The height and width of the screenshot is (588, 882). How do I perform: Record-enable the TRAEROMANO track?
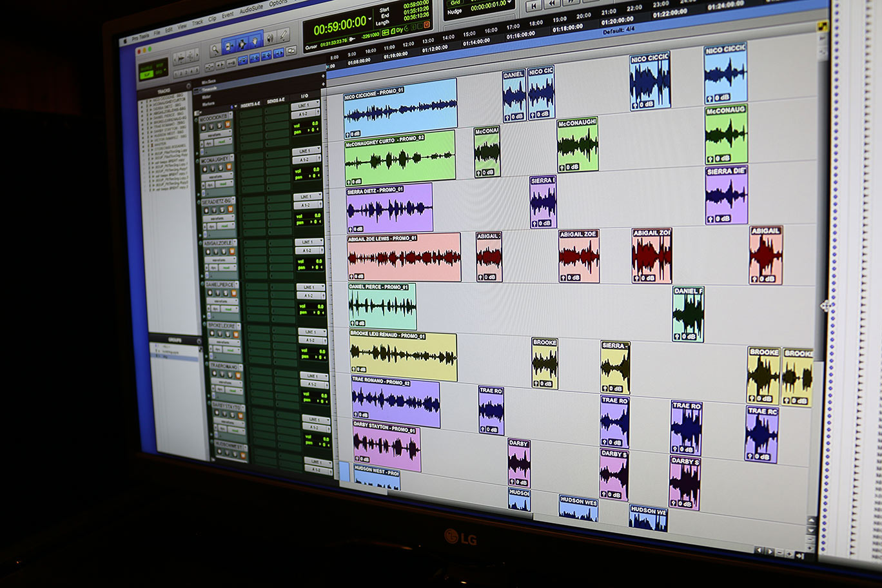point(214,373)
